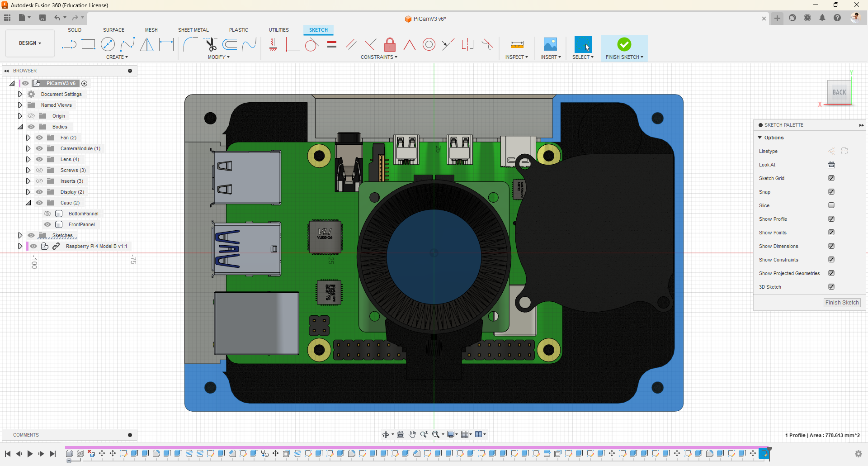Switch to the SURFACE tab

[x=113, y=30]
